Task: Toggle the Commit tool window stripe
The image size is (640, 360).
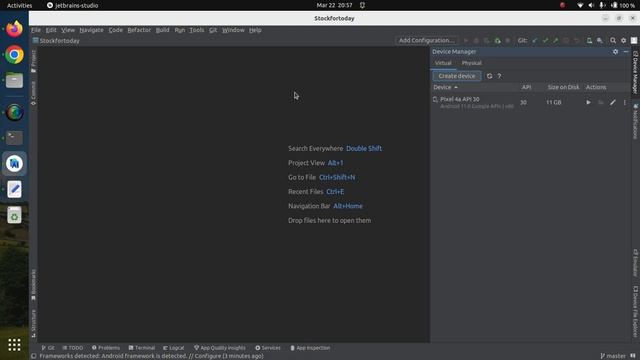Action: (33, 93)
